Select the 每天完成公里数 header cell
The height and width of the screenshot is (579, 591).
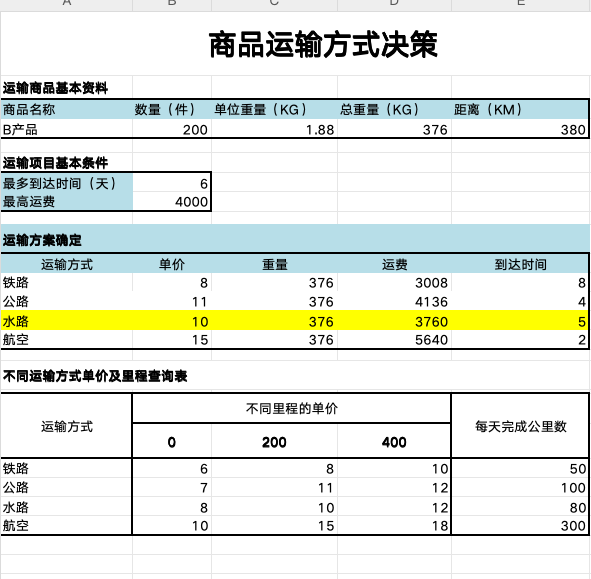tap(521, 426)
